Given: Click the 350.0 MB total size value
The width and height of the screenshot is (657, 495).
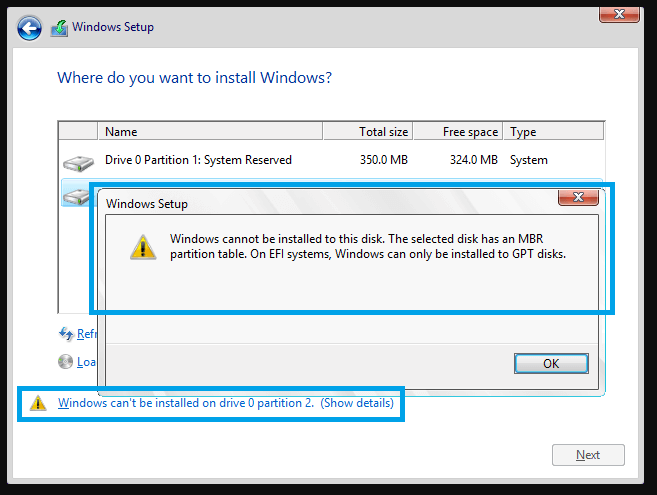Looking at the screenshot, I should pos(384,160).
